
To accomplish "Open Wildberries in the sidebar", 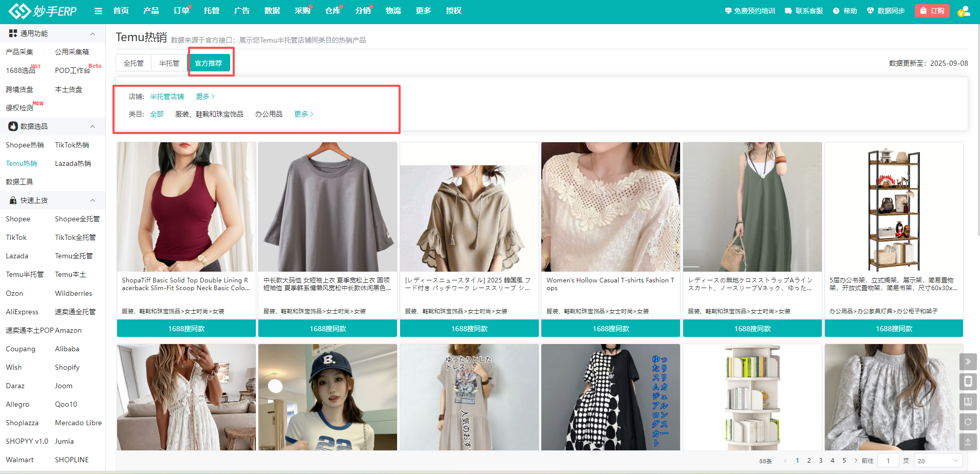I will [x=73, y=293].
